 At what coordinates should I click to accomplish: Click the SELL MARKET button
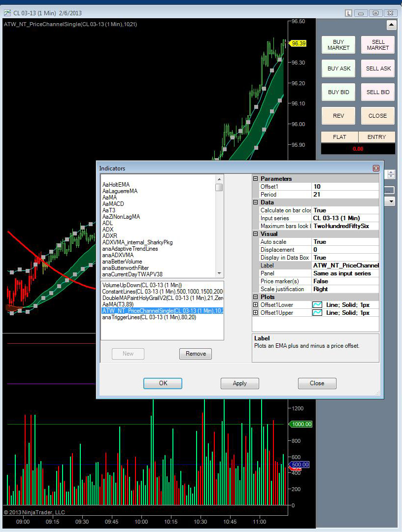[378, 45]
